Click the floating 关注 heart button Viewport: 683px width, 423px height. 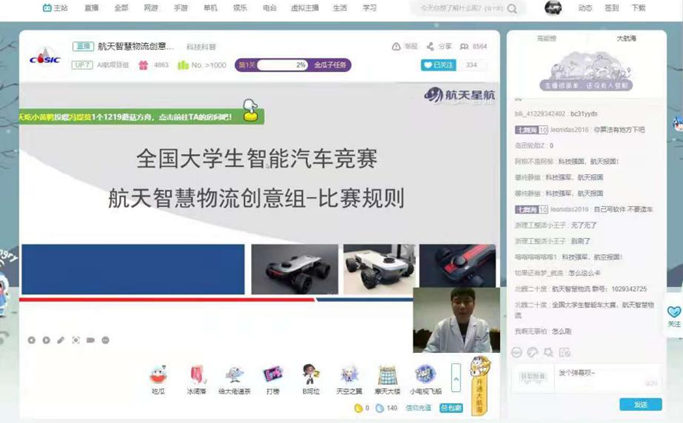pos(674,316)
